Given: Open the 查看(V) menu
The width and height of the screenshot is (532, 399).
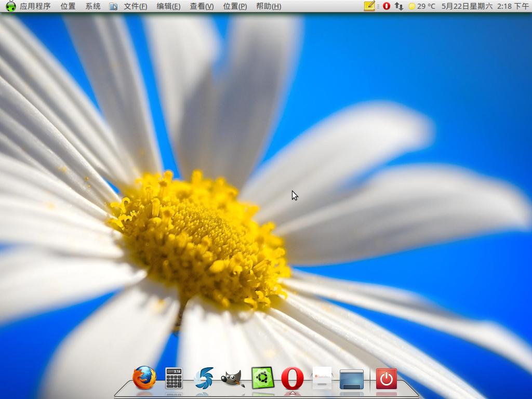Looking at the screenshot, I should pyautogui.click(x=202, y=6).
